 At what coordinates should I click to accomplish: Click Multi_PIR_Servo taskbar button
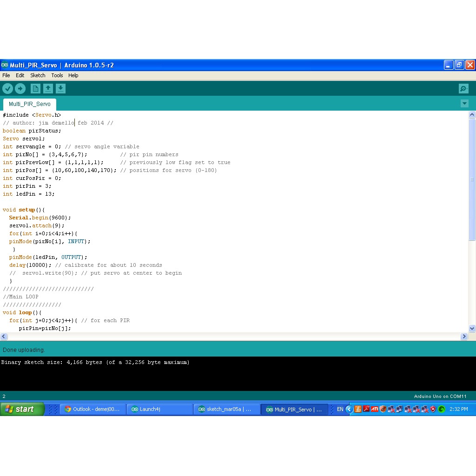tap(294, 409)
